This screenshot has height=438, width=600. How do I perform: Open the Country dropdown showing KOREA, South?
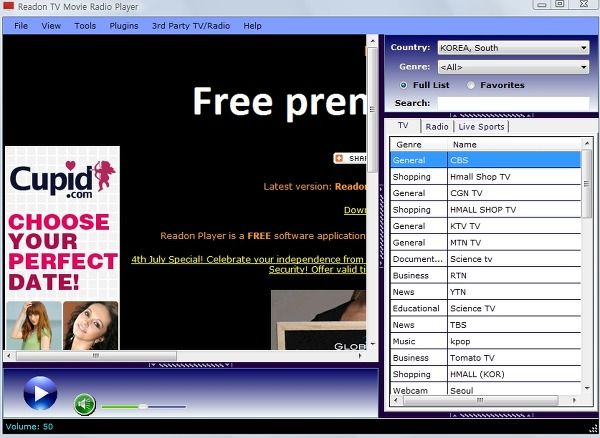[513, 48]
